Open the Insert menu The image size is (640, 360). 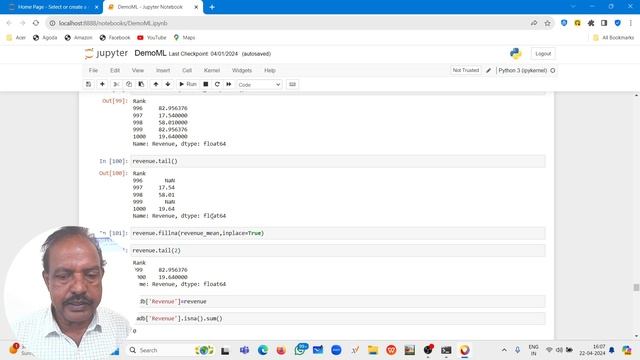tap(163, 70)
